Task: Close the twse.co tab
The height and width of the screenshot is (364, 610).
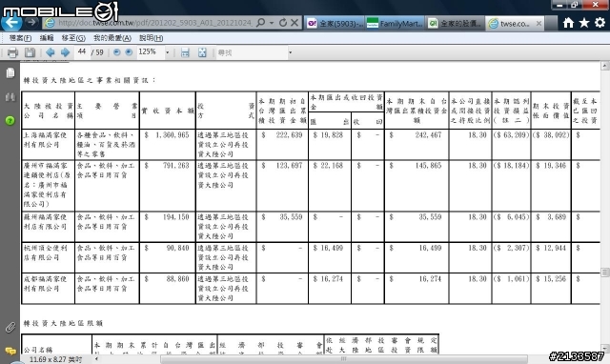Action: coord(539,23)
